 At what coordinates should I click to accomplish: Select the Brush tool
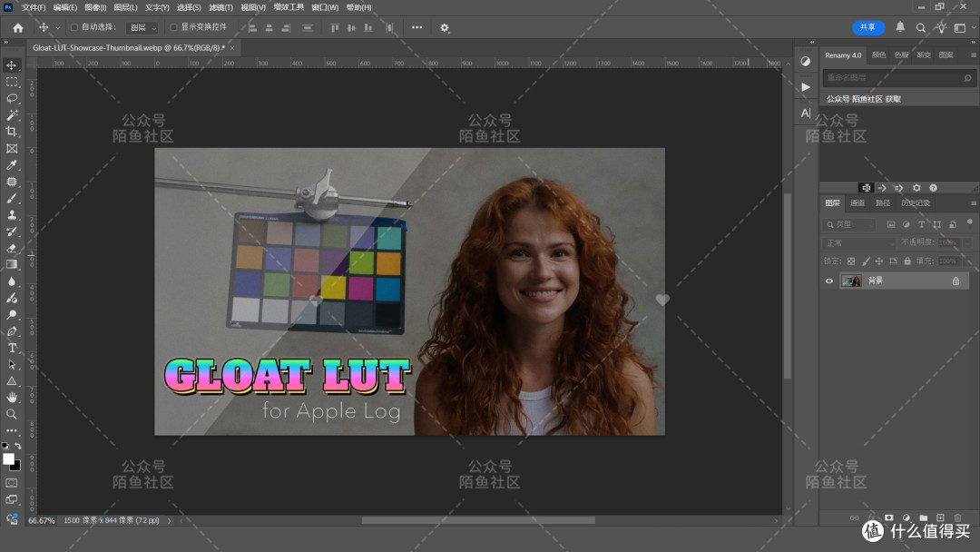[12, 198]
